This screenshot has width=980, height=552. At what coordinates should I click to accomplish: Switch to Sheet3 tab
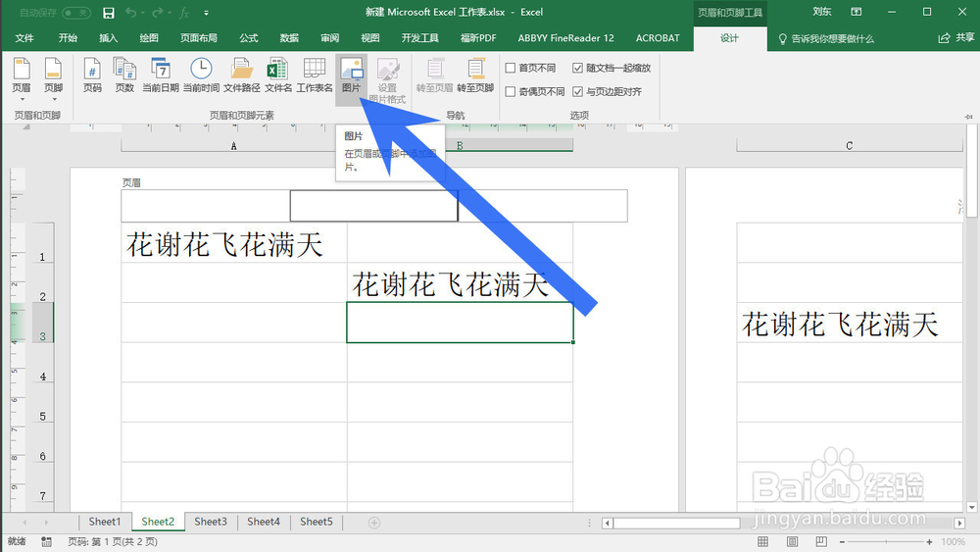(x=211, y=522)
